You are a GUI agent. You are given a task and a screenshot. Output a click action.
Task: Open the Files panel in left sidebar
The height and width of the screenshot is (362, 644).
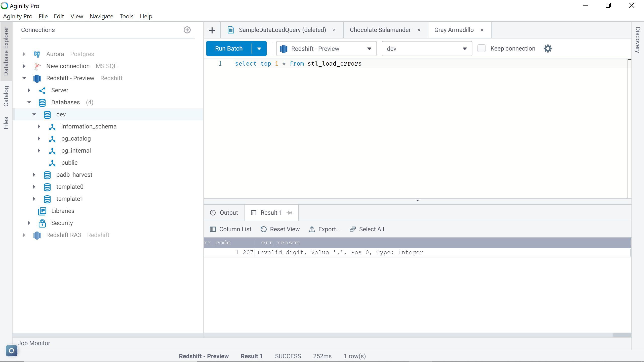(6, 122)
